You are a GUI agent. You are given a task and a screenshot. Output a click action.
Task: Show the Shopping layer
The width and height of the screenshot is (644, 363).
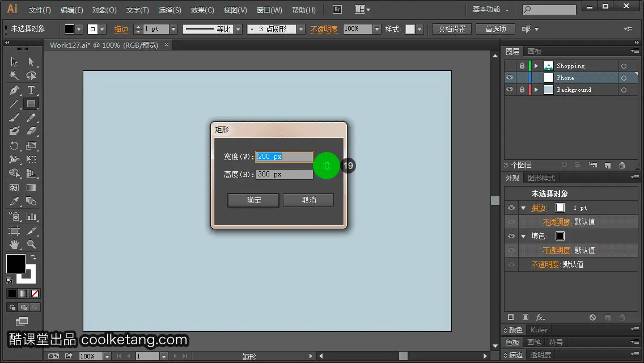[510, 66]
